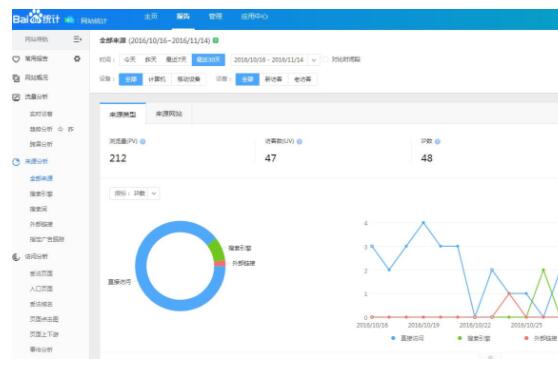Open 页面点击图 in sidebar
Viewport: 558px width, 369px height.
coord(44,319)
